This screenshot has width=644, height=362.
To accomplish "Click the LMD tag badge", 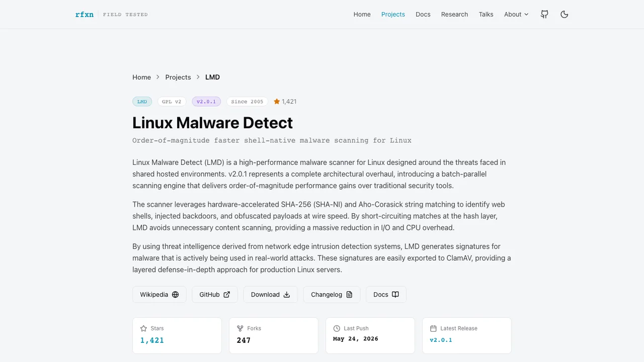I will tap(142, 102).
